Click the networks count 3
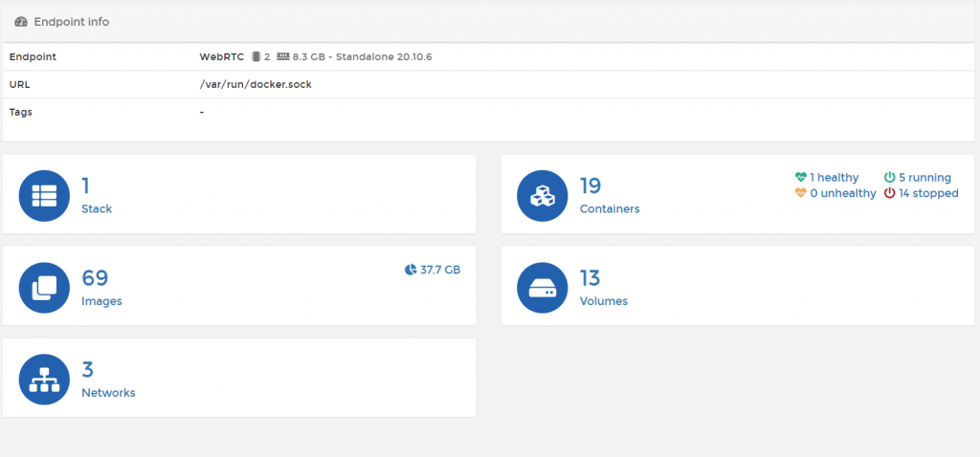Image resolution: width=980 pixels, height=457 pixels. [87, 370]
